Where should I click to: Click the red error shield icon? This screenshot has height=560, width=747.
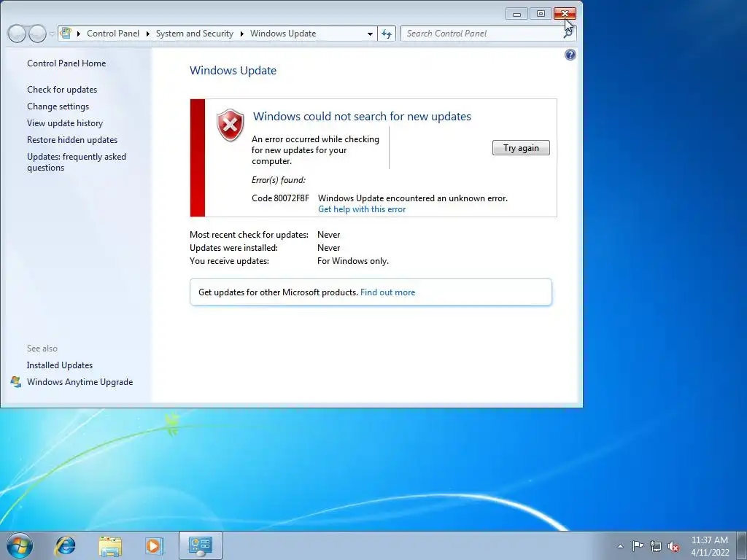click(x=230, y=125)
